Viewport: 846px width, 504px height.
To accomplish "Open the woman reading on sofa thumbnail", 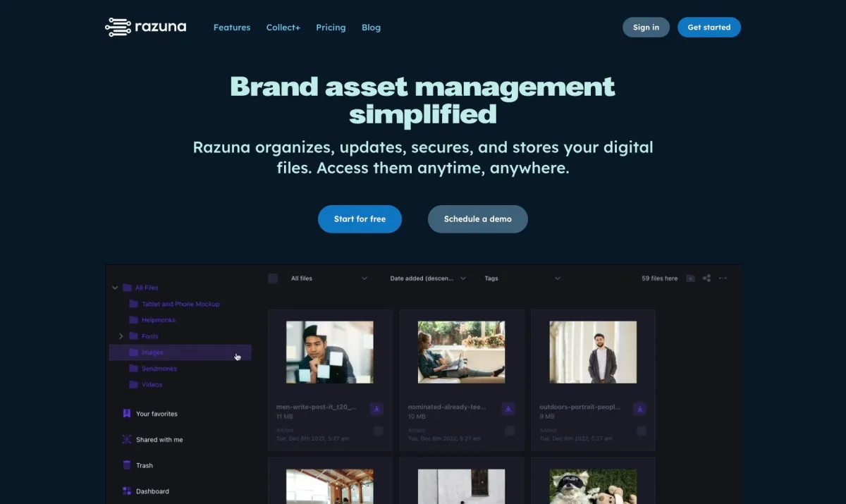I will tap(461, 352).
